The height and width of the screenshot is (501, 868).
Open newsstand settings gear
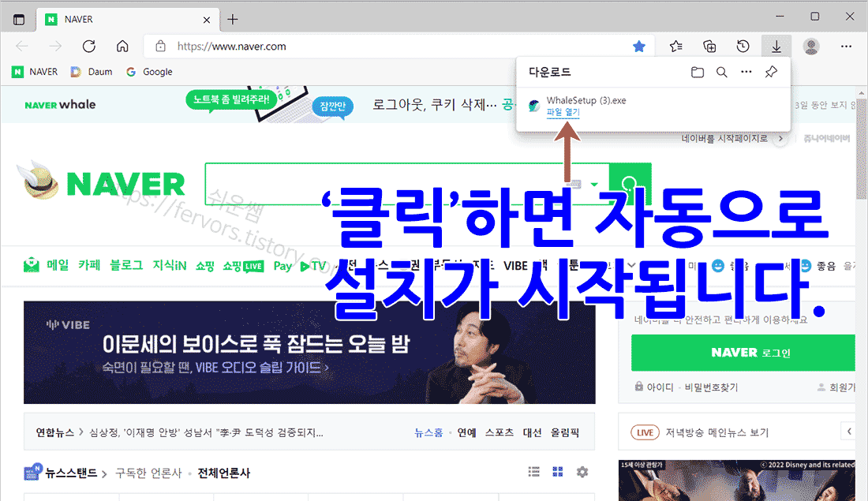pos(582,472)
